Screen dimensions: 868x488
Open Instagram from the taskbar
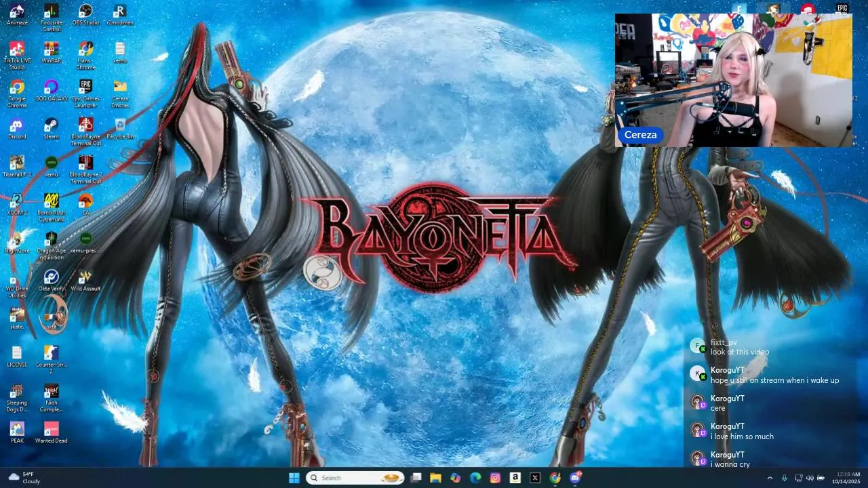(x=495, y=478)
